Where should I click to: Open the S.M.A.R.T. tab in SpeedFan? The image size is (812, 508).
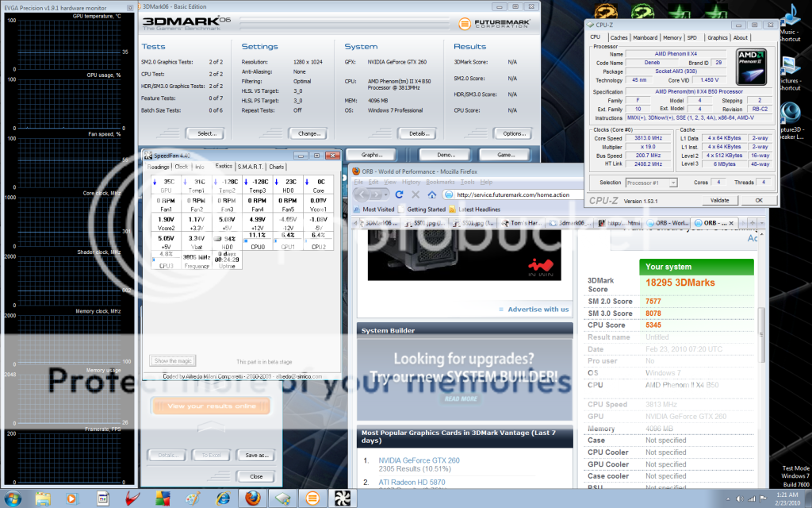point(251,167)
